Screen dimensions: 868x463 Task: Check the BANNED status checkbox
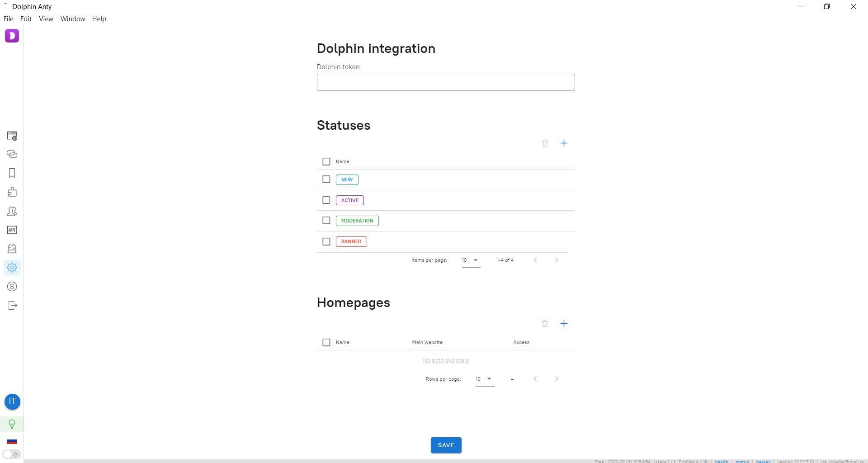click(326, 241)
